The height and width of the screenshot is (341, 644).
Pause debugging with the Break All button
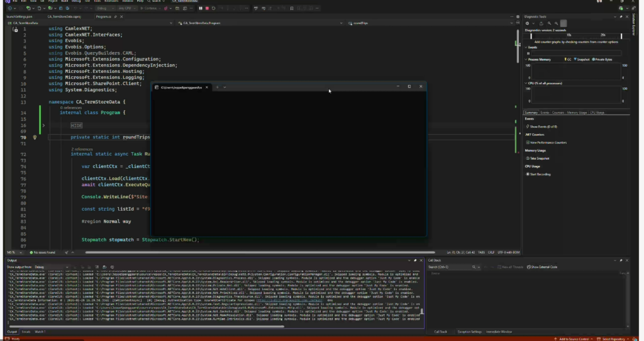point(201,8)
